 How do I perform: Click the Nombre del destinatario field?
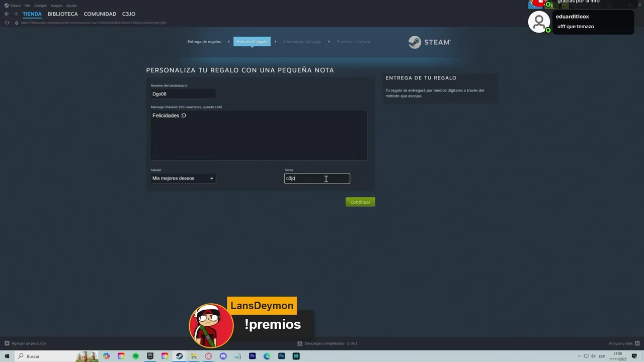(x=183, y=94)
